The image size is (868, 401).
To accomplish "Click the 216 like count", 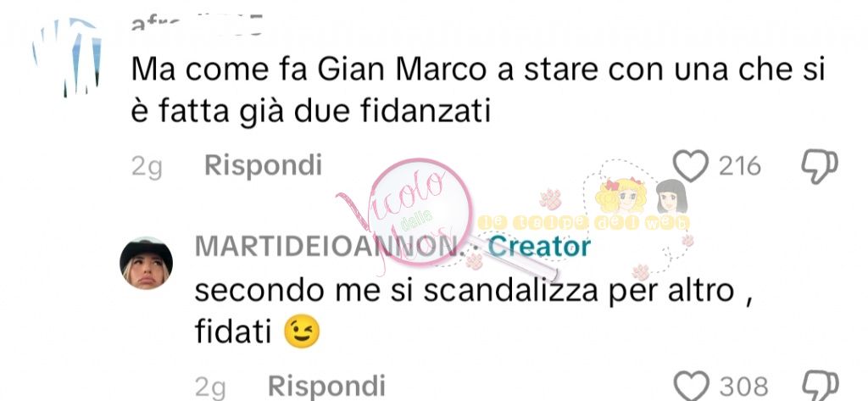I will 739,165.
